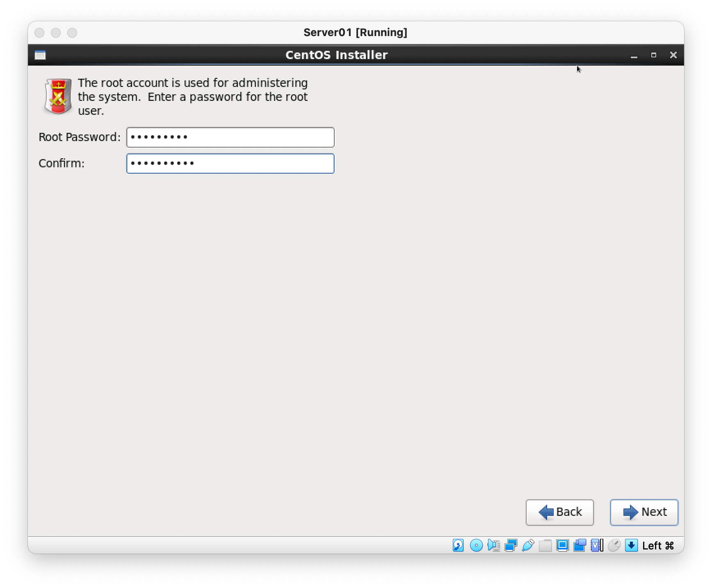The image size is (712, 588).
Task: Open the CentOS Installer window menu icon
Action: tap(40, 55)
